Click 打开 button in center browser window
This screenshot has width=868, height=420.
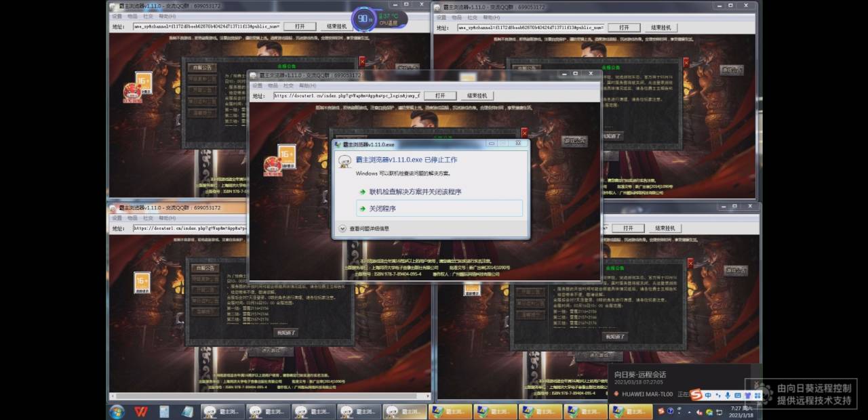click(x=440, y=96)
